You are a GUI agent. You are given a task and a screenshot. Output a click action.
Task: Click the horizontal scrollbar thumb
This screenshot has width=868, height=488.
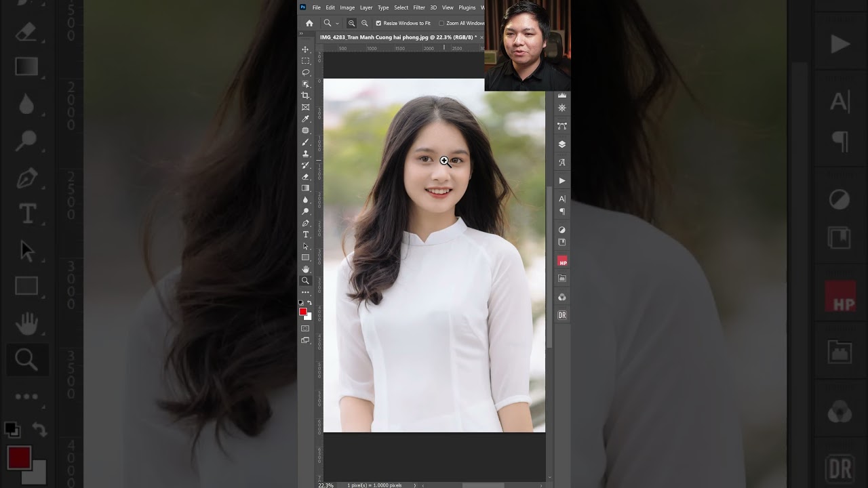(484, 485)
